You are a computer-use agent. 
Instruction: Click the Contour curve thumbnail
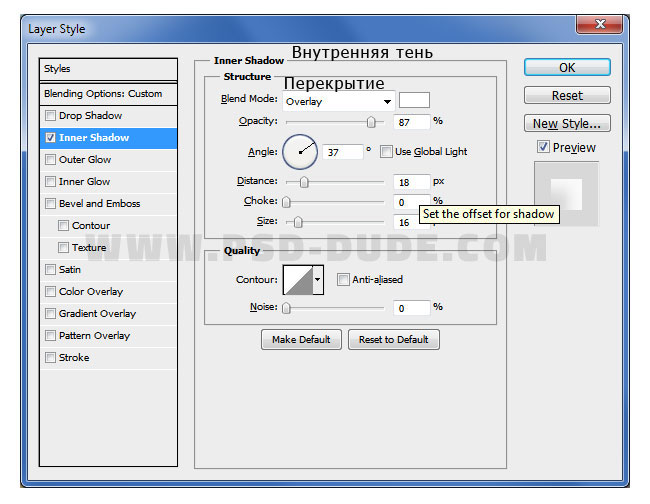coord(298,280)
